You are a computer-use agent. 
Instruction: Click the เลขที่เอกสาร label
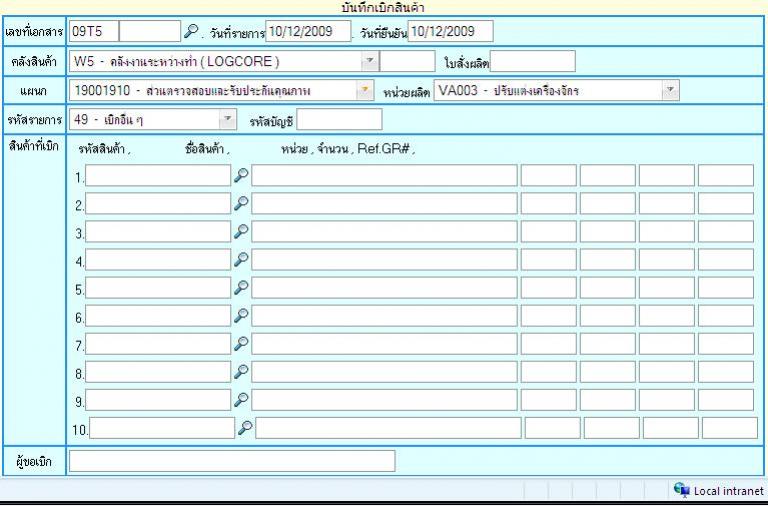pos(34,32)
